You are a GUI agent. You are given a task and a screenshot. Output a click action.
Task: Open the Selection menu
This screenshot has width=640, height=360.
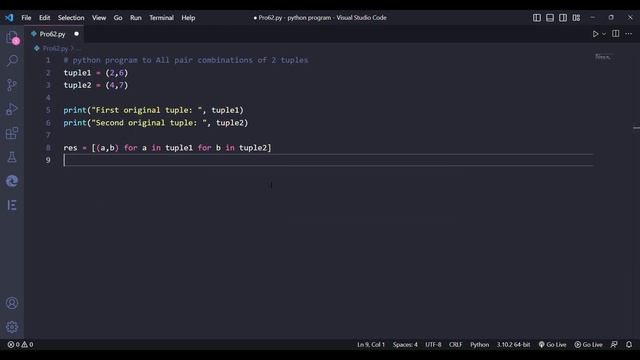coord(71,18)
